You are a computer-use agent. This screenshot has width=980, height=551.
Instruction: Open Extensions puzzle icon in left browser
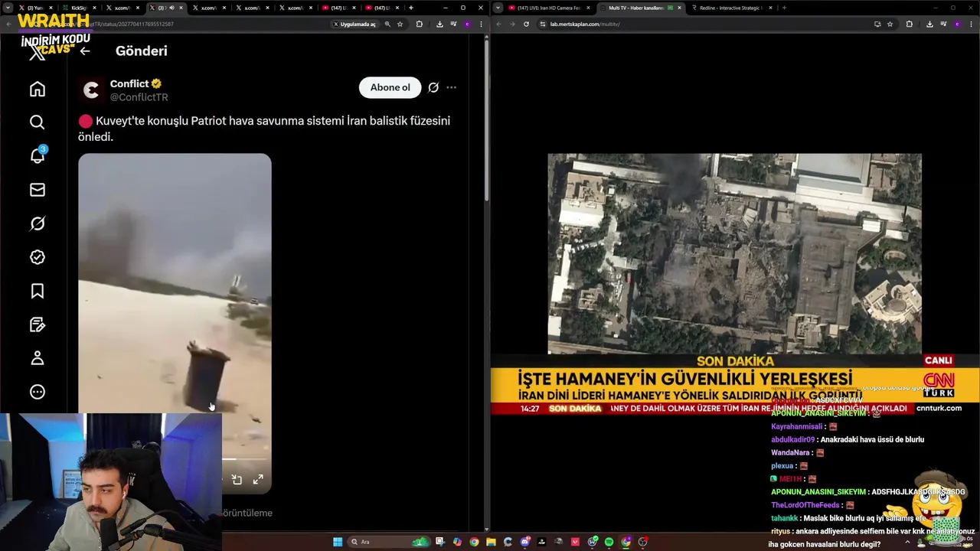419,24
